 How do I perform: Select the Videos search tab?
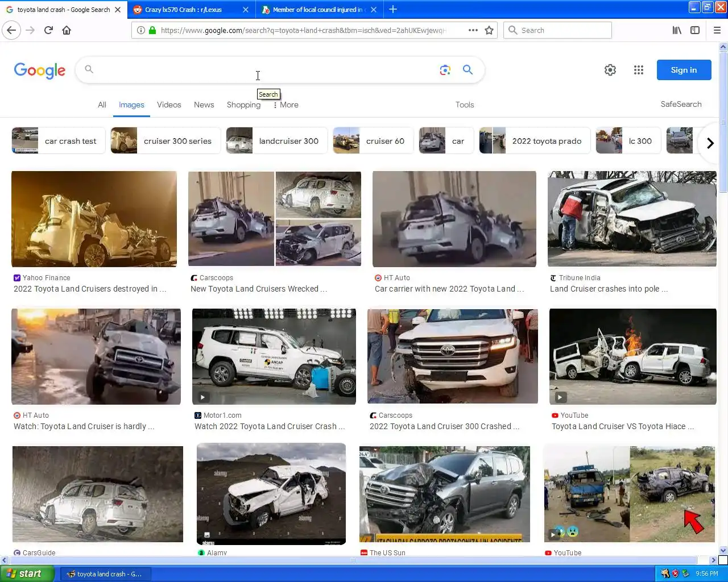click(169, 105)
